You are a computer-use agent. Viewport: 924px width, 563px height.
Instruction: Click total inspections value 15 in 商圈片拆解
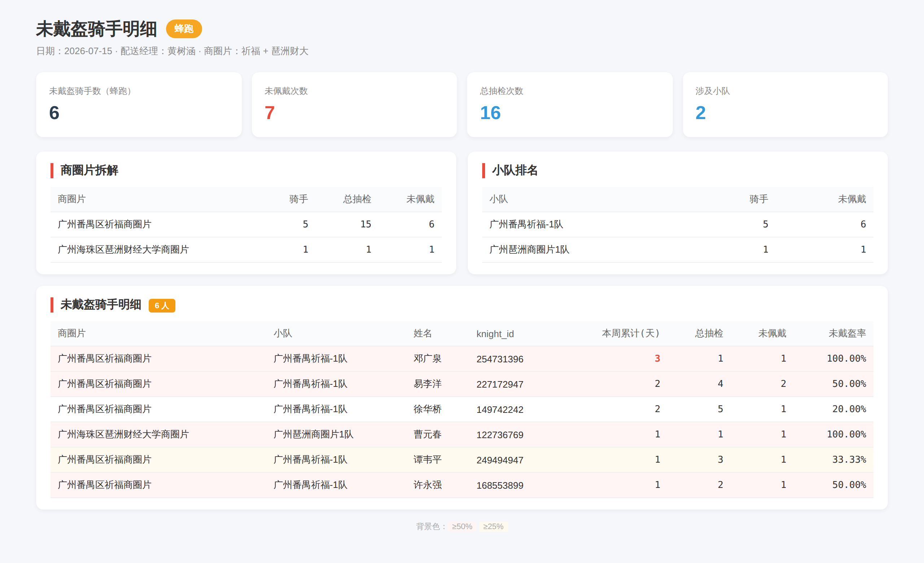366,224
